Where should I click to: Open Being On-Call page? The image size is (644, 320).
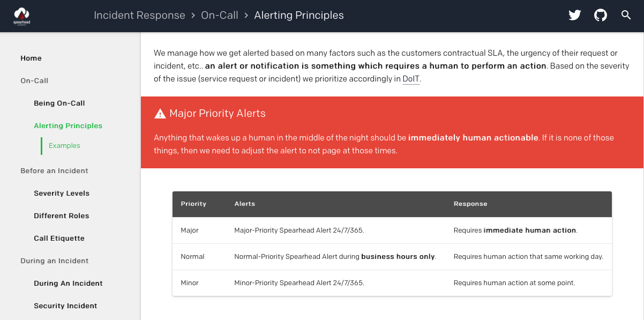pos(59,103)
